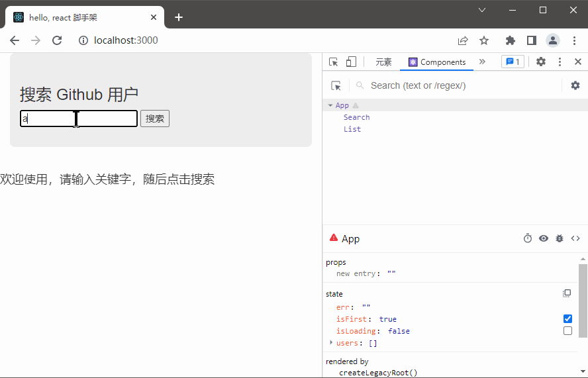The image size is (588, 378).
Task: Click createLegacyRoot() in rendered by
Action: point(378,373)
